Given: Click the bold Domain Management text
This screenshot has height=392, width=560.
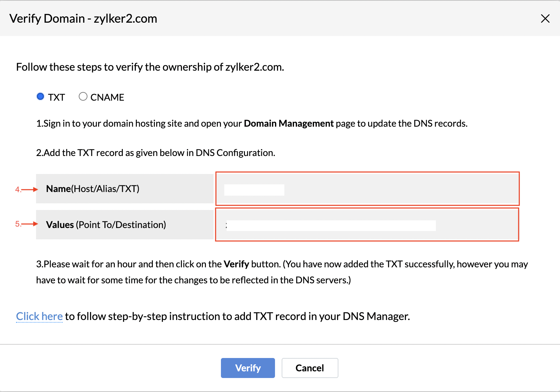Looking at the screenshot, I should tap(289, 123).
